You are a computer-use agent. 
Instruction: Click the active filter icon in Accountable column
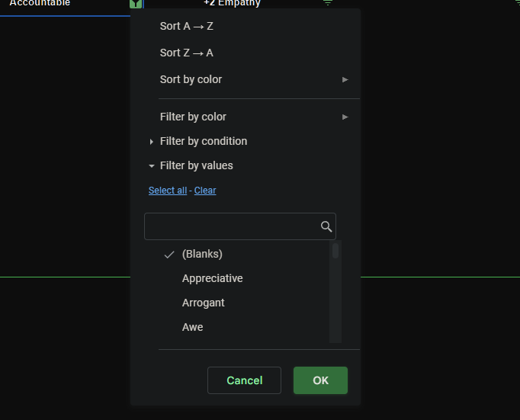(136, 4)
